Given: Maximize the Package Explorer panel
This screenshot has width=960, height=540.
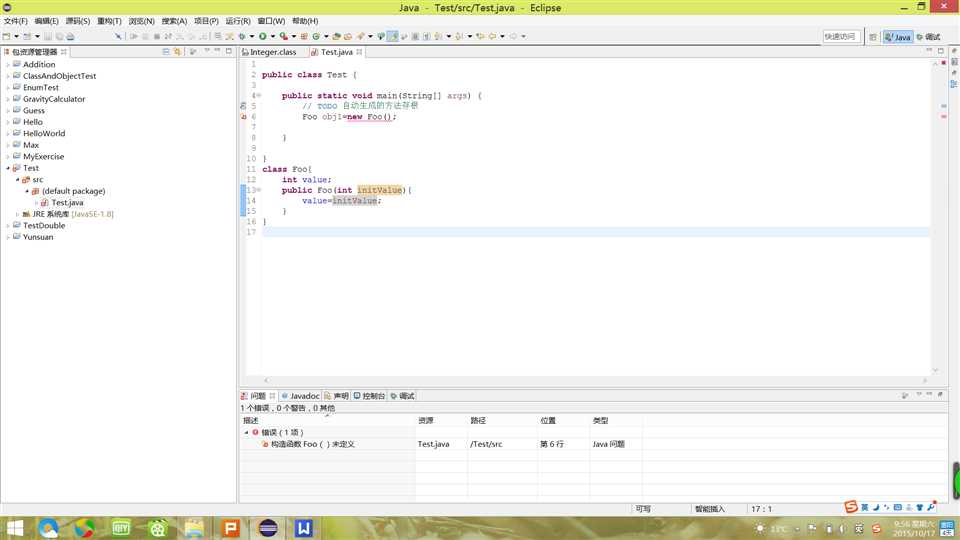Looking at the screenshot, I should coord(228,51).
